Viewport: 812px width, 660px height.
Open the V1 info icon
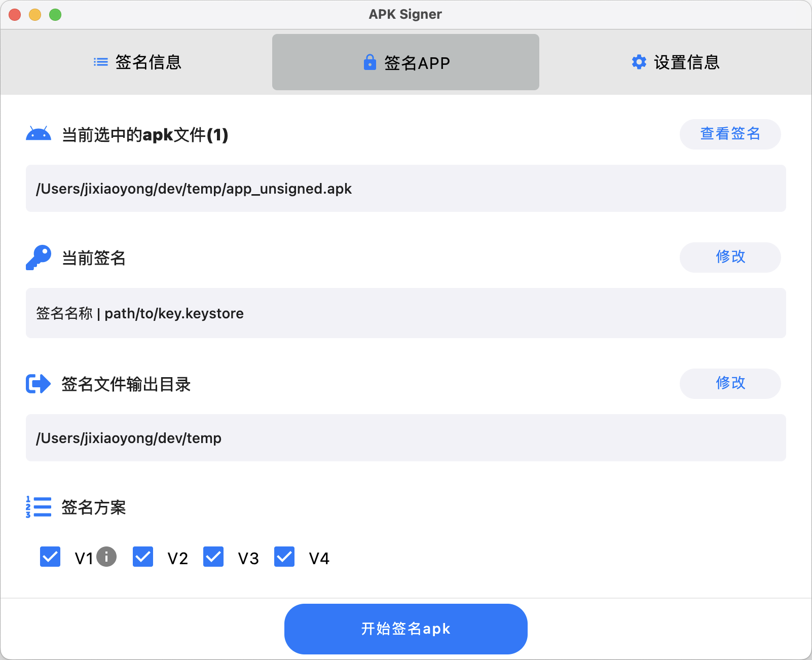click(106, 557)
